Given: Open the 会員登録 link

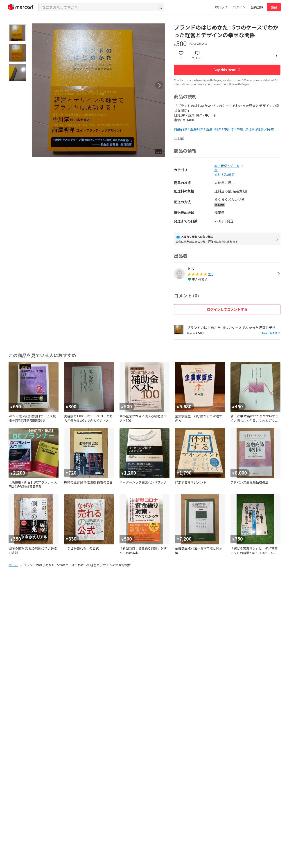Looking at the screenshot, I should click(x=257, y=7).
